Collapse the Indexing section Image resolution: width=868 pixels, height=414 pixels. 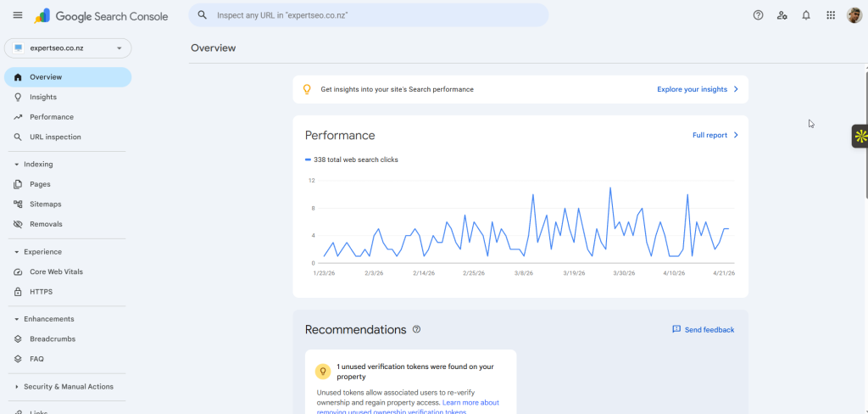17,164
